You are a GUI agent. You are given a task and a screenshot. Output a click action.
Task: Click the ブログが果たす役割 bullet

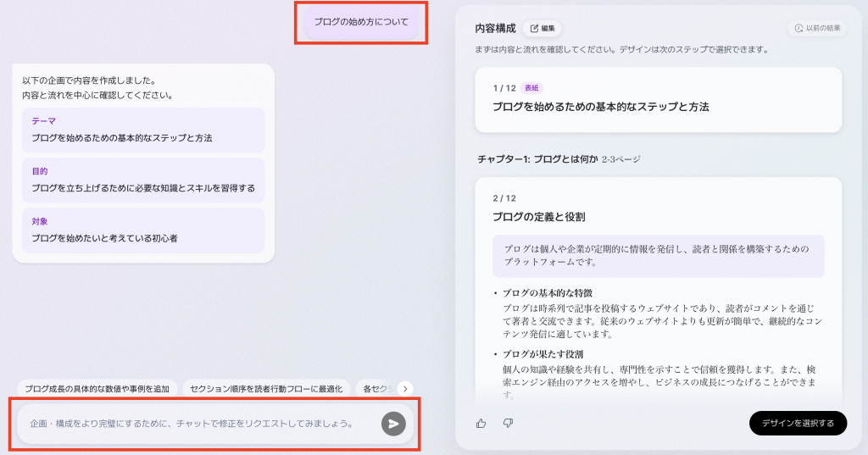click(x=542, y=354)
